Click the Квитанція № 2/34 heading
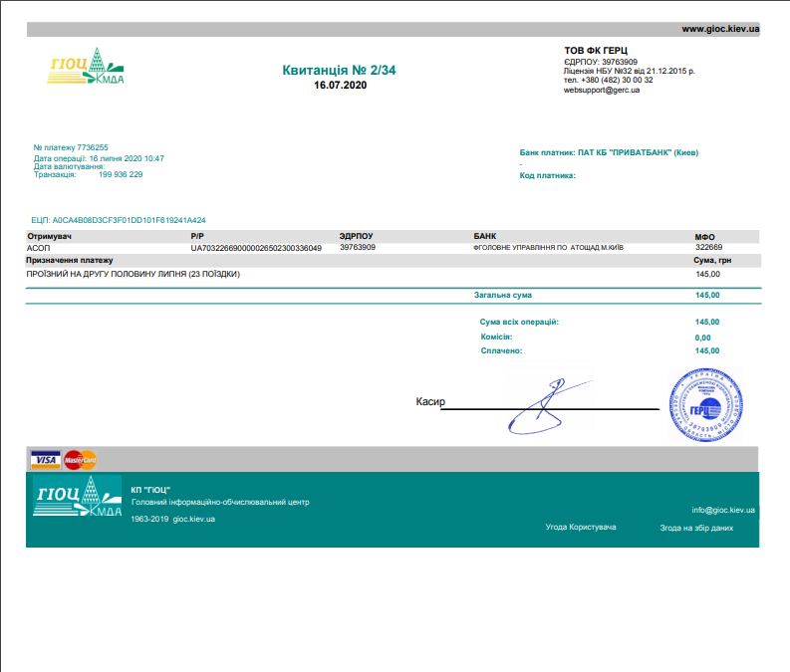Image resolution: width=790 pixels, height=672 pixels. (x=339, y=69)
